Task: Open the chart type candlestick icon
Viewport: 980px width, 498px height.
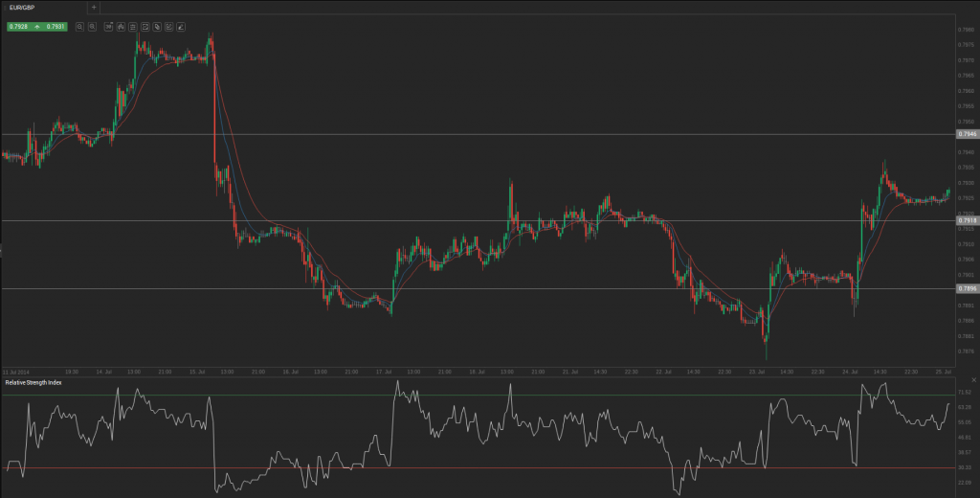Action: [121, 27]
